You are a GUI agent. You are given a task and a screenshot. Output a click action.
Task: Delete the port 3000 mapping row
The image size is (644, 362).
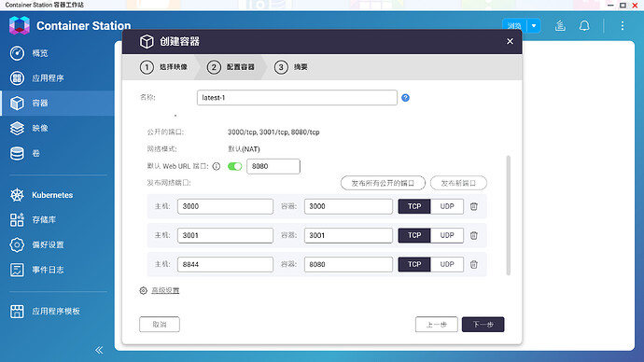click(x=474, y=206)
